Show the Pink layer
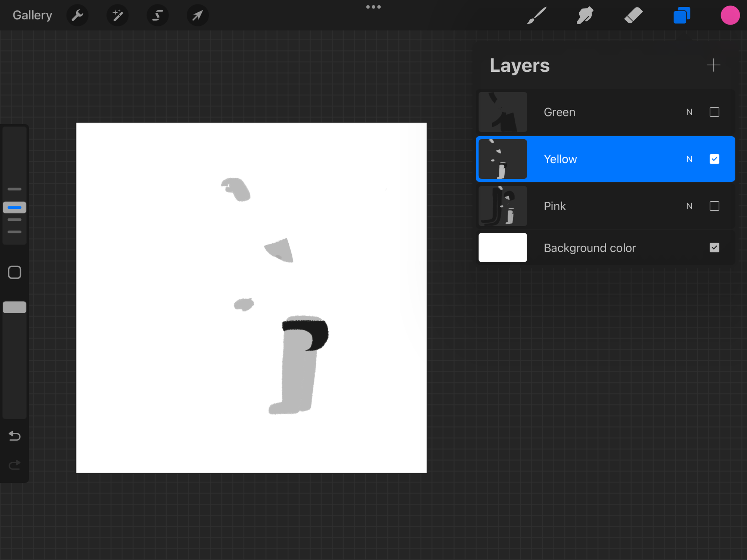The height and width of the screenshot is (560, 747). (x=714, y=206)
